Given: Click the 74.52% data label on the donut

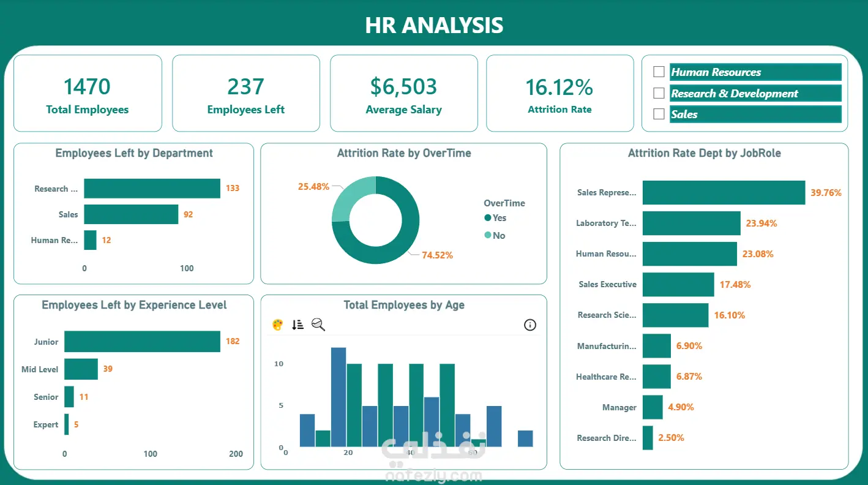Looking at the screenshot, I should (x=438, y=255).
